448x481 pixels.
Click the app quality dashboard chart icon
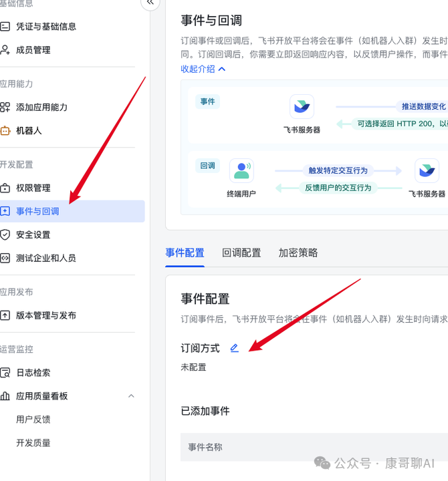click(5, 395)
